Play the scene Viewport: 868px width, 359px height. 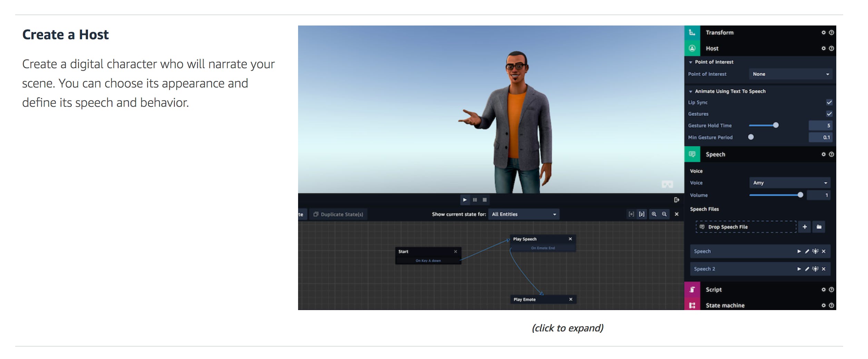(465, 200)
